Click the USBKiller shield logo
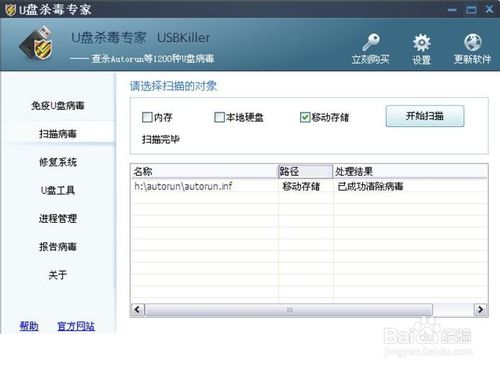 click(37, 45)
